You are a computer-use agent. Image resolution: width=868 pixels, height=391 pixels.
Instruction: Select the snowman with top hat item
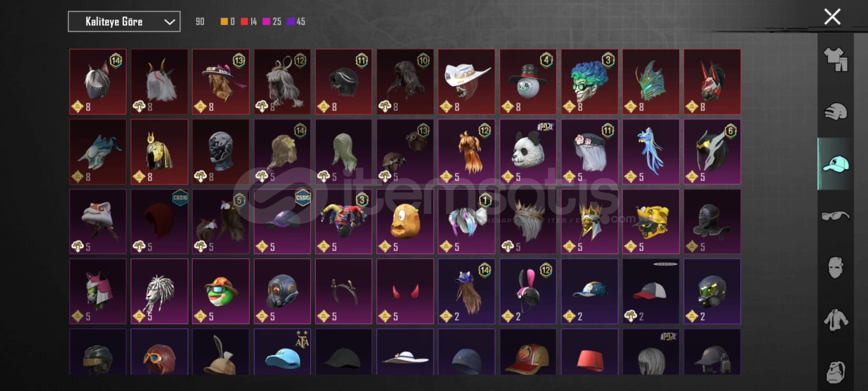point(528,82)
